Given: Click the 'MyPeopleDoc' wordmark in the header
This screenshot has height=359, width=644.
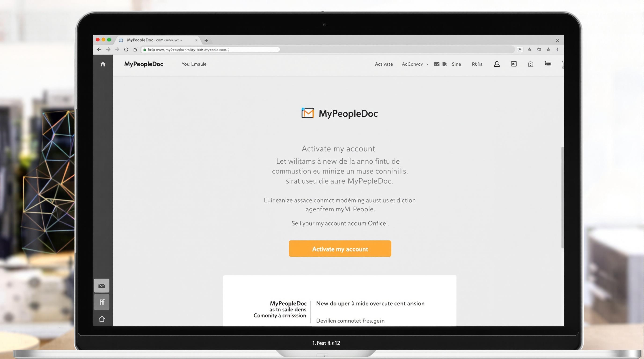Looking at the screenshot, I should 143,64.
